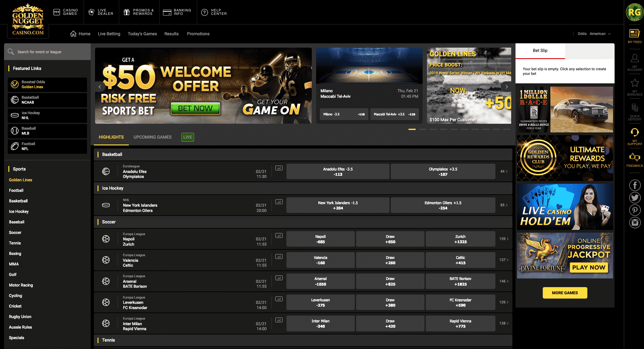This screenshot has height=349, width=644.
Task: Open Boosted Odds Golden Lines featured link
Action: tap(47, 84)
